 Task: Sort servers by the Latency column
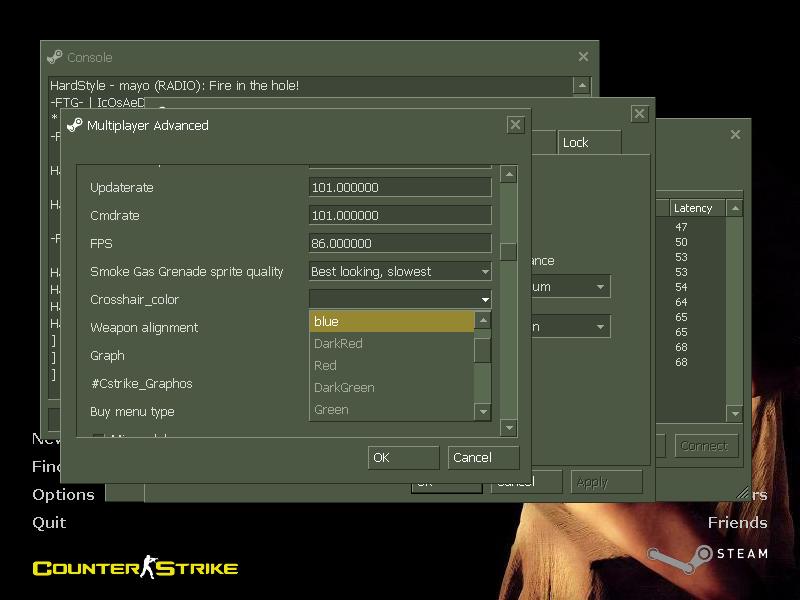coord(697,208)
